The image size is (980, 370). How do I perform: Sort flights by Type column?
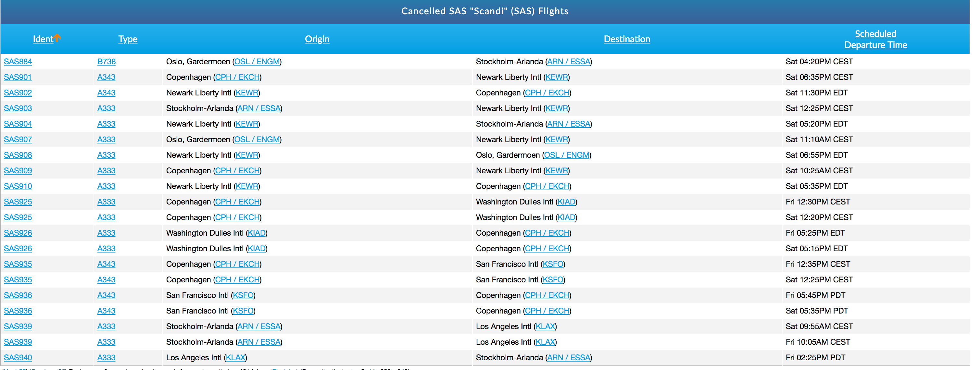coord(127,39)
